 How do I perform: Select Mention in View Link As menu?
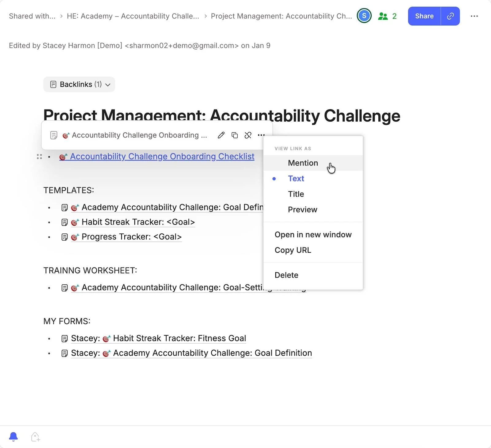pyautogui.click(x=313, y=163)
